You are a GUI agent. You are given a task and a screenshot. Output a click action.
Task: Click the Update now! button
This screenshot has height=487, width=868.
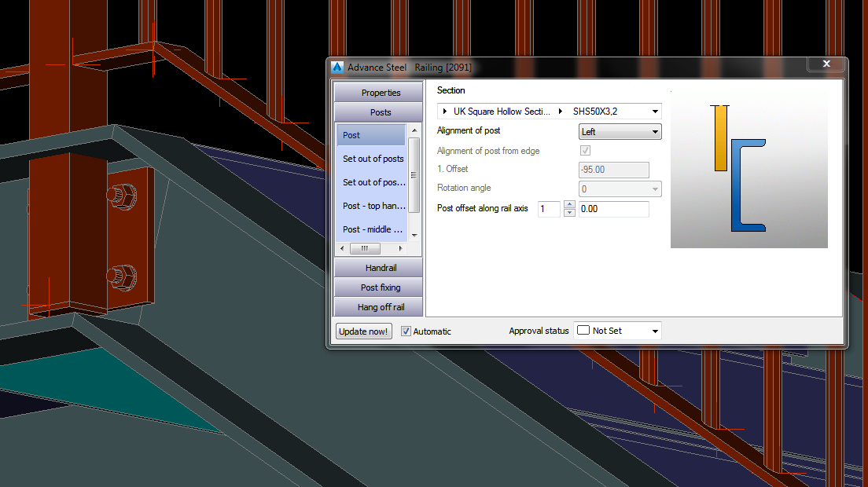click(364, 331)
